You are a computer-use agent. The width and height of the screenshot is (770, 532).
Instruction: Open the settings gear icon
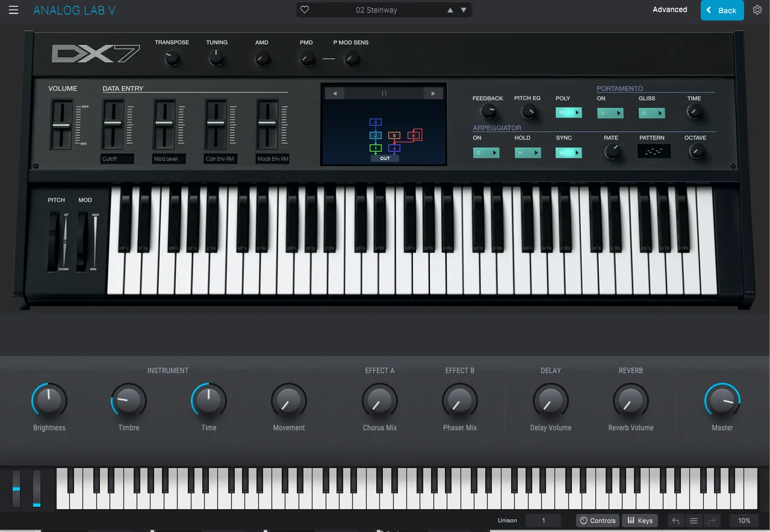[757, 10]
